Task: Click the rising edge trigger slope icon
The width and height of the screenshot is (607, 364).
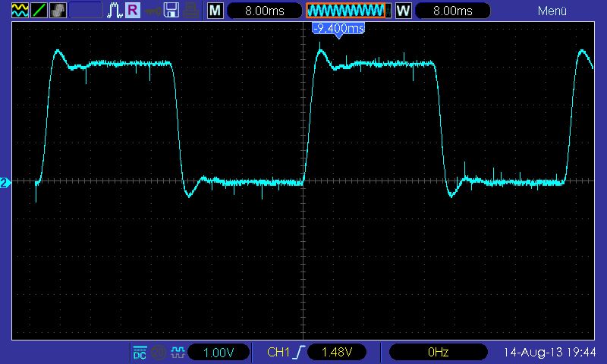Action: pos(300,352)
